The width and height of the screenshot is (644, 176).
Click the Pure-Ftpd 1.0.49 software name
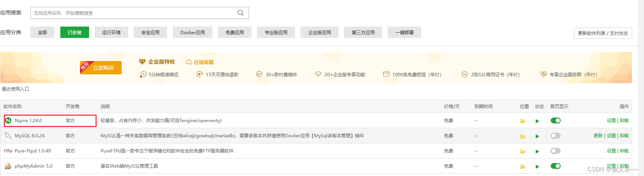33,151
